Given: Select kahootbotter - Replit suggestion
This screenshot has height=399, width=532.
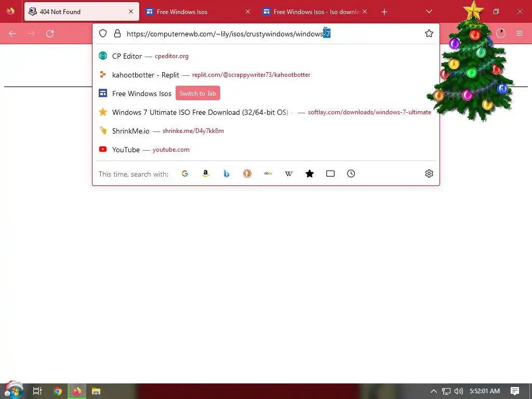Looking at the screenshot, I should point(266,75).
